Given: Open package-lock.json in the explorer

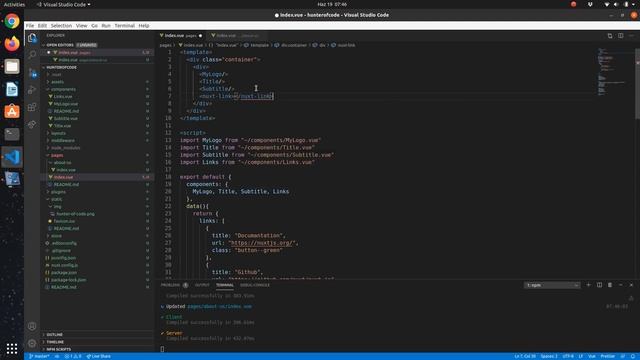Looking at the screenshot, I should click(x=69, y=280).
